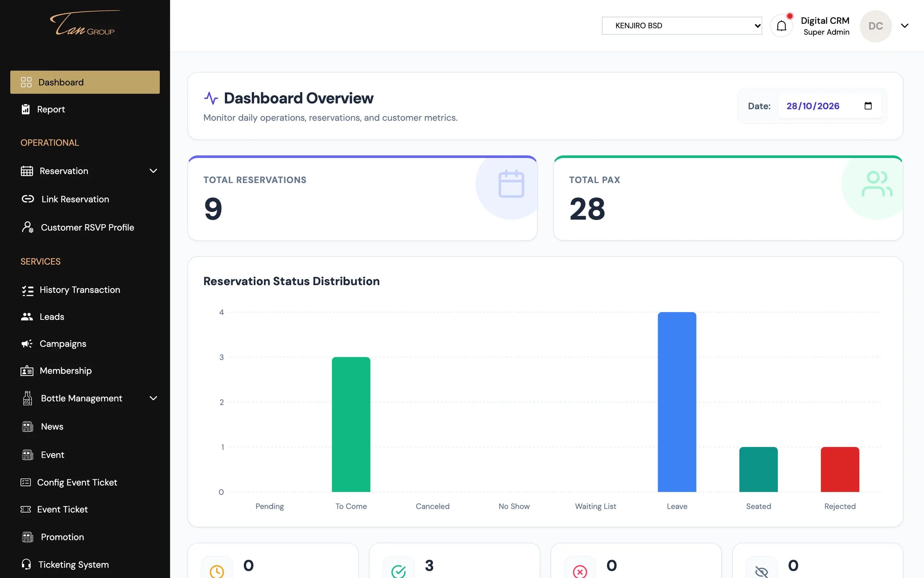Click the Customer RSVP Profile person icon
The image size is (924, 578).
click(x=27, y=227)
